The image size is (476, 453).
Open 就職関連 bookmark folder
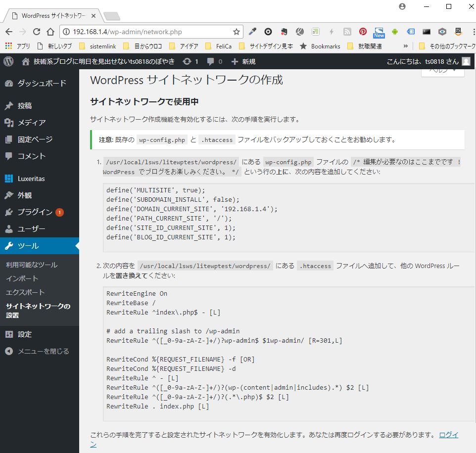365,46
